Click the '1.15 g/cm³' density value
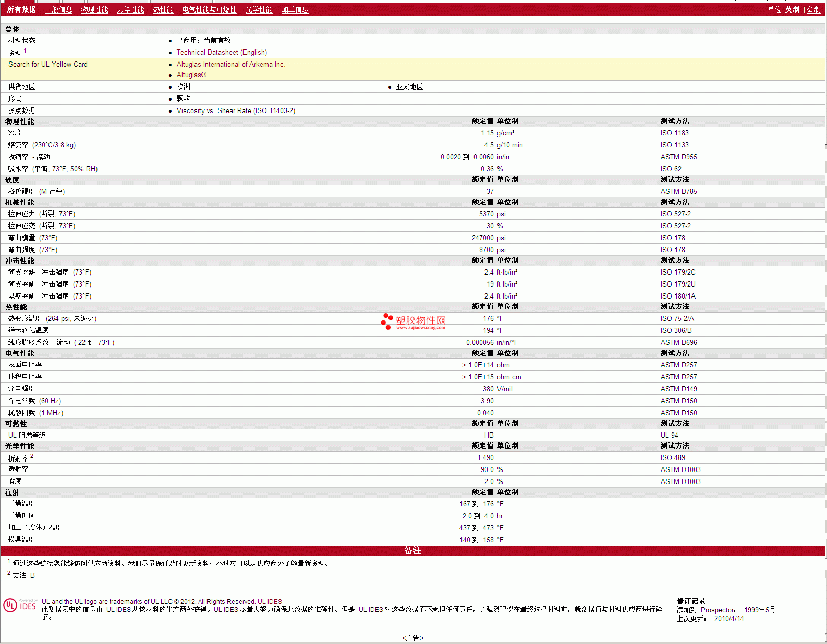The height and width of the screenshot is (644, 827). 497,133
